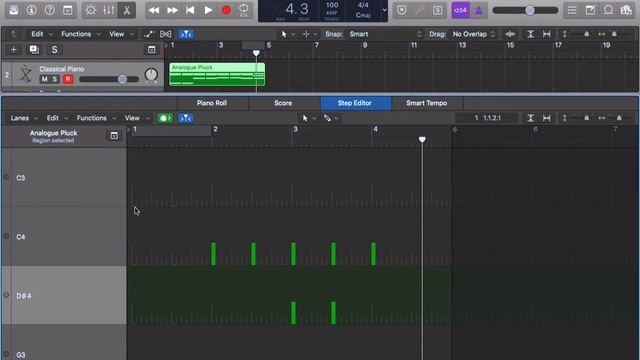640x360 pixels.
Task: Click the Classical Piano pan knob
Action: click(x=151, y=75)
